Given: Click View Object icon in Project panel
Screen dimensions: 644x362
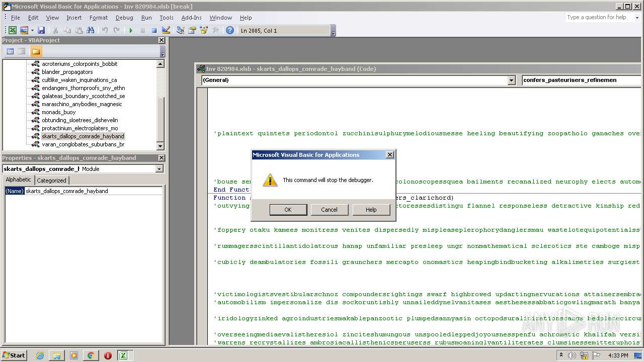Looking at the screenshot, I should pos(22,51).
